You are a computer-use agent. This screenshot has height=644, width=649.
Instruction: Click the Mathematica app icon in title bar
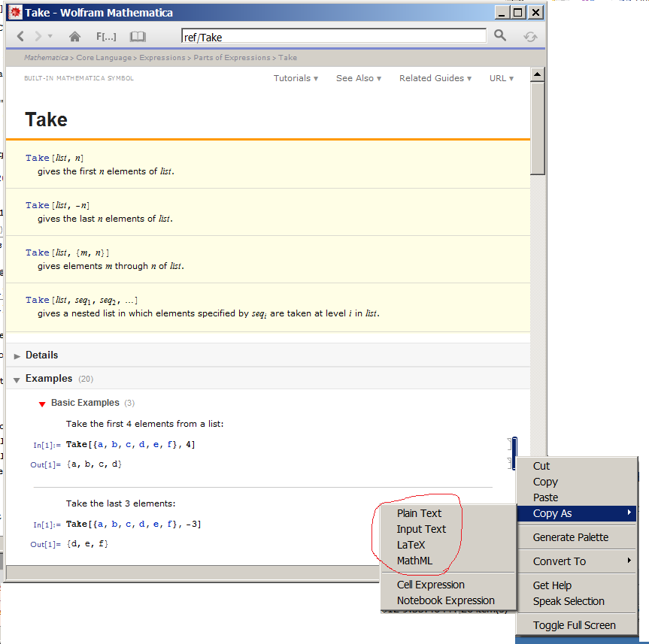point(15,13)
